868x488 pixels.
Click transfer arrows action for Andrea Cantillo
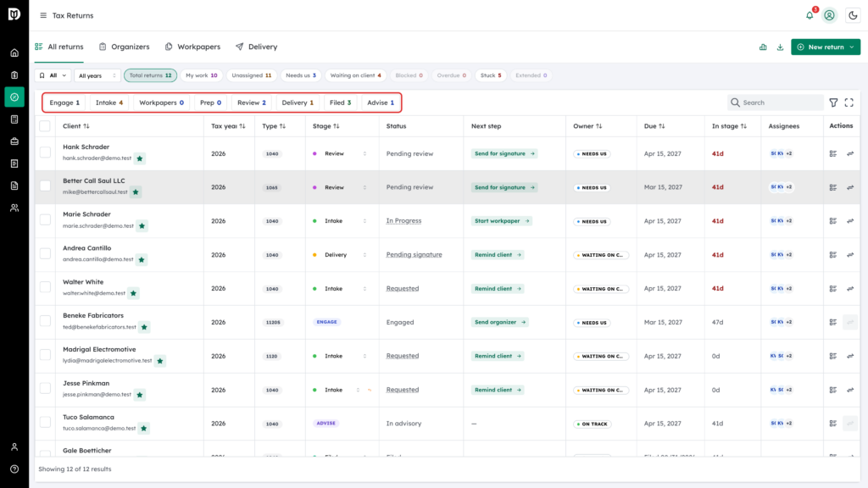(850, 254)
